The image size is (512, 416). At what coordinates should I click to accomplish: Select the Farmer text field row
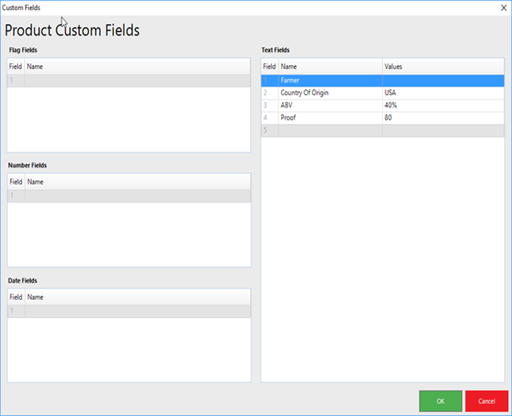[x=383, y=80]
